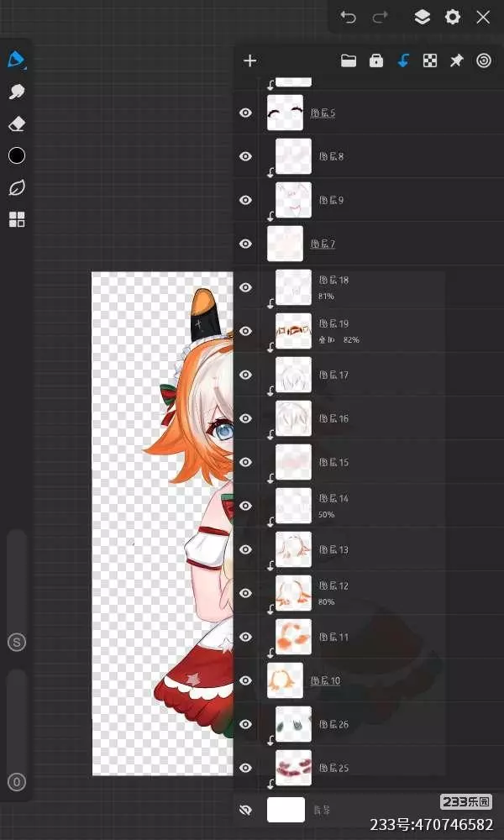
Task: Click the brush size slider handle S
Action: 17,643
